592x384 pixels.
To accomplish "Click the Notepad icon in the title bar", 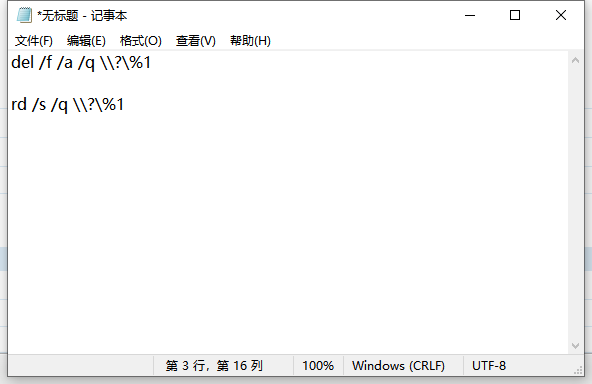I will 24,15.
